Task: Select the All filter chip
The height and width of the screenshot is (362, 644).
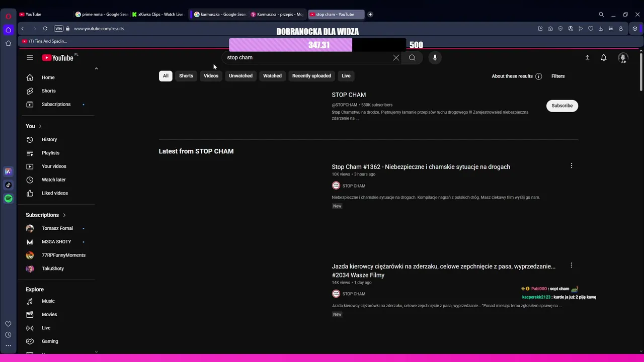Action: (166, 76)
